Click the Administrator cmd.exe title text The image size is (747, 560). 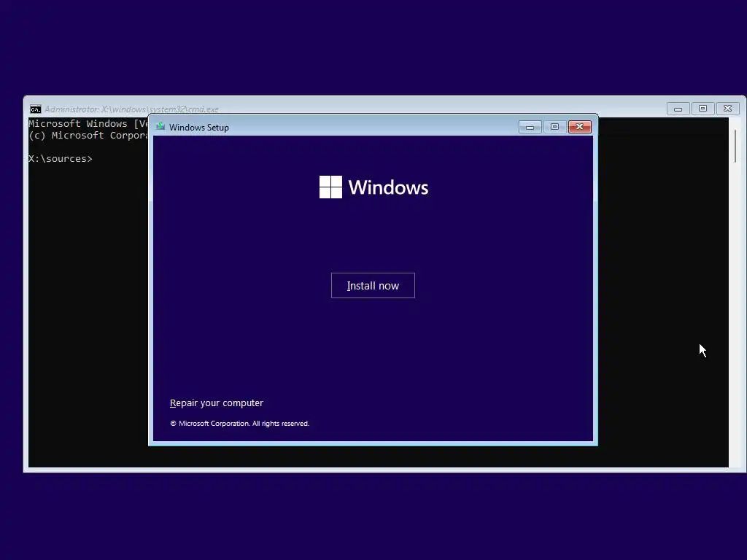131,109
